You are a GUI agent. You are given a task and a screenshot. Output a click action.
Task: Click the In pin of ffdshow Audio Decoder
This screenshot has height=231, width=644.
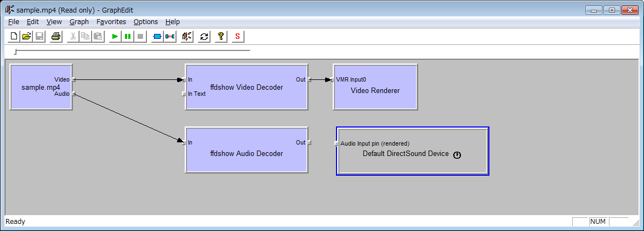[184, 143]
